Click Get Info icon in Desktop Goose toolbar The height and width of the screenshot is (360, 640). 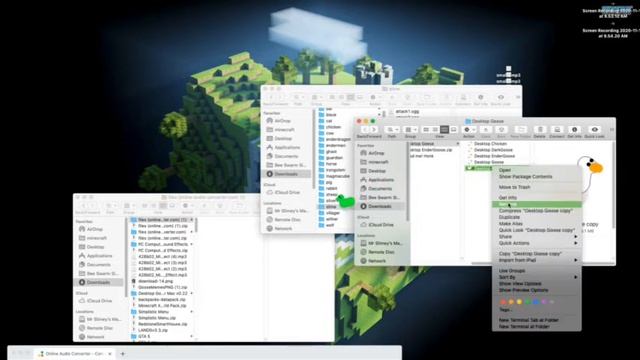(574, 130)
